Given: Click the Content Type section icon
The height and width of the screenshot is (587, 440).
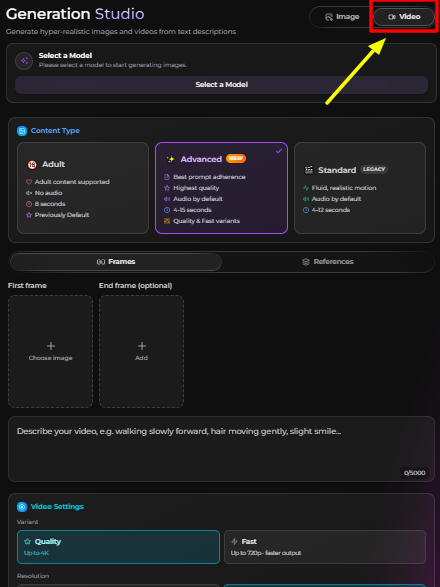Looking at the screenshot, I should pos(22,131).
